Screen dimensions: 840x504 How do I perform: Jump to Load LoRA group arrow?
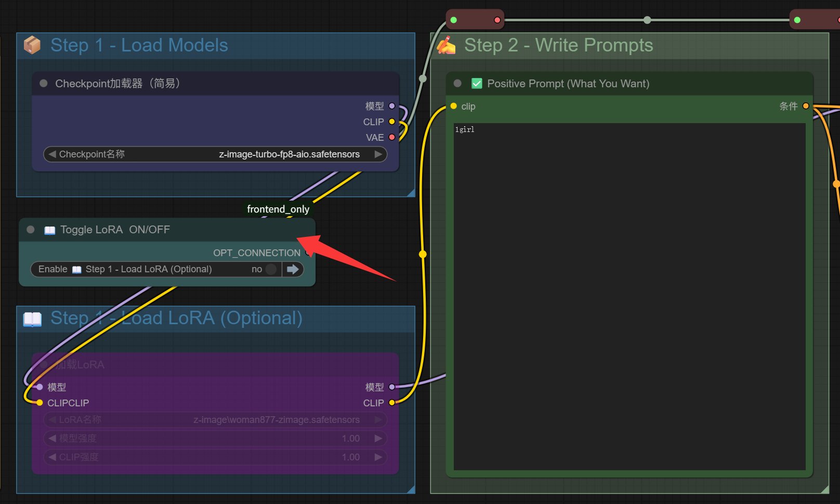click(293, 269)
